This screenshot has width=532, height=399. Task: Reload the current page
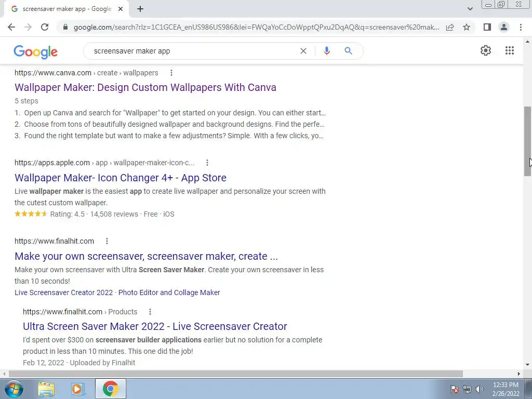click(x=45, y=27)
